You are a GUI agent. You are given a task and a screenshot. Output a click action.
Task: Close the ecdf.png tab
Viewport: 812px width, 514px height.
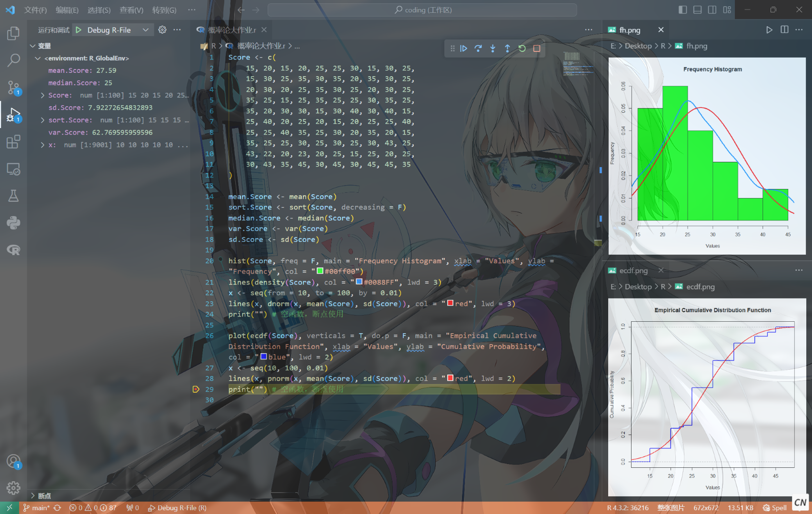click(x=661, y=271)
